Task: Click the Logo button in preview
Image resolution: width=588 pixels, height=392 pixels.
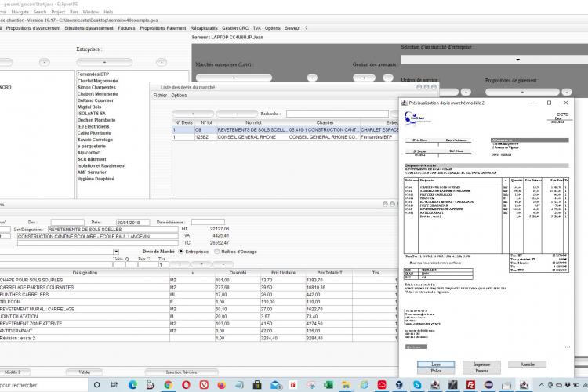Action: [436, 365]
